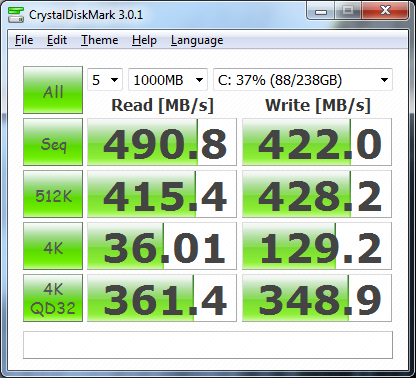This screenshot has height=378, width=416.
Task: Click the 4K write result 129.2
Action: (x=317, y=246)
